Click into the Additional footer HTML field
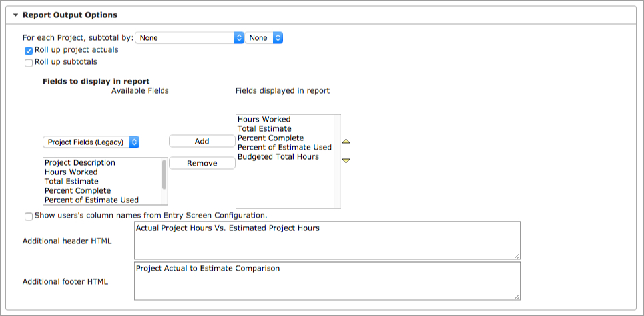 tap(328, 281)
